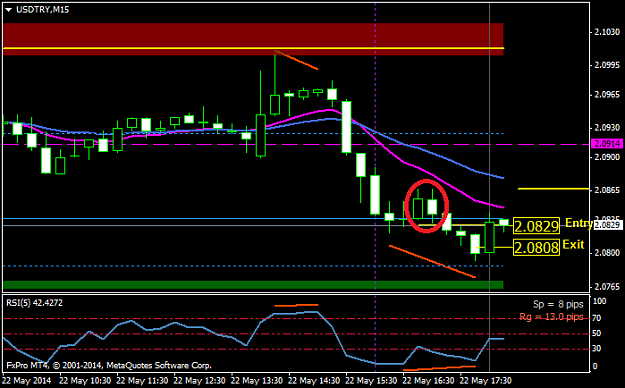Click the 2.1030 price axis label

coord(607,32)
